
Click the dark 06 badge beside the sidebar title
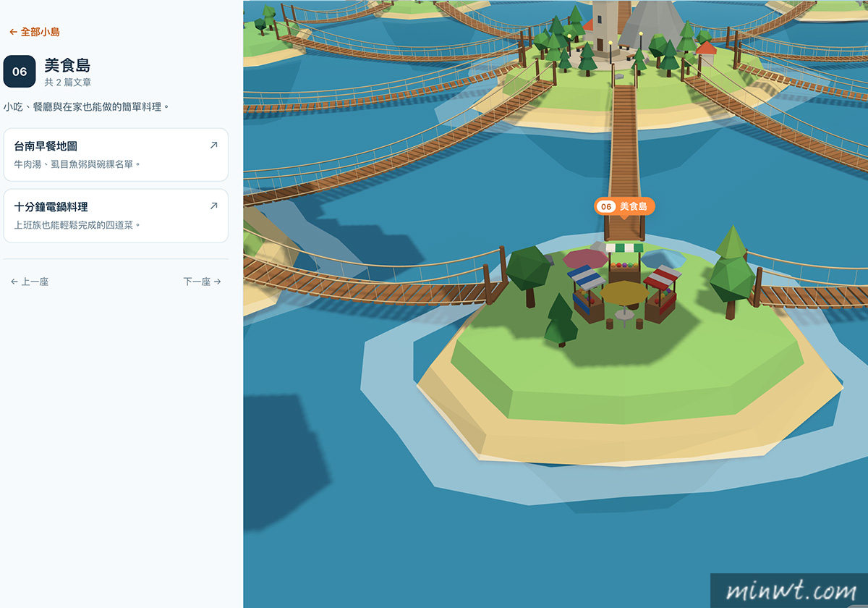20,72
